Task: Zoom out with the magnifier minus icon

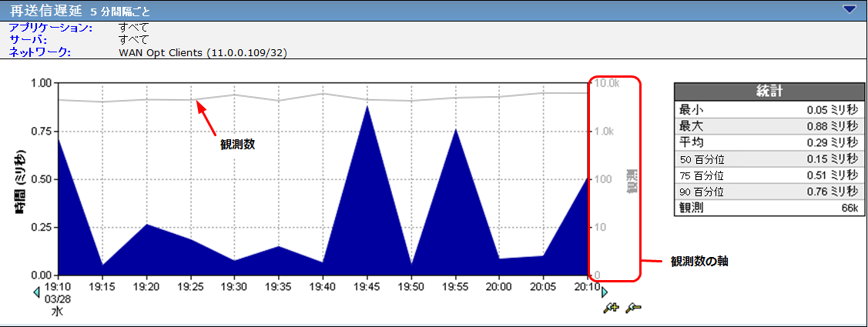Action: (633, 309)
